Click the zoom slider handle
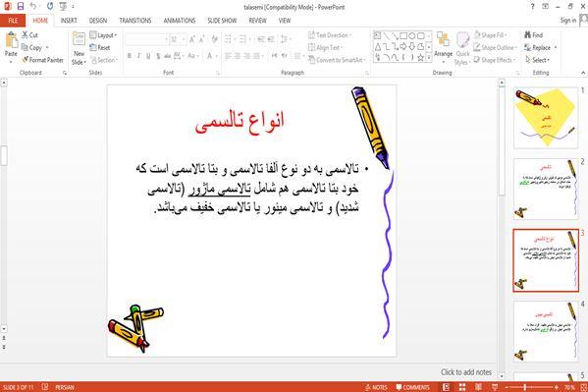This screenshot has width=588, height=392. pos(525,387)
